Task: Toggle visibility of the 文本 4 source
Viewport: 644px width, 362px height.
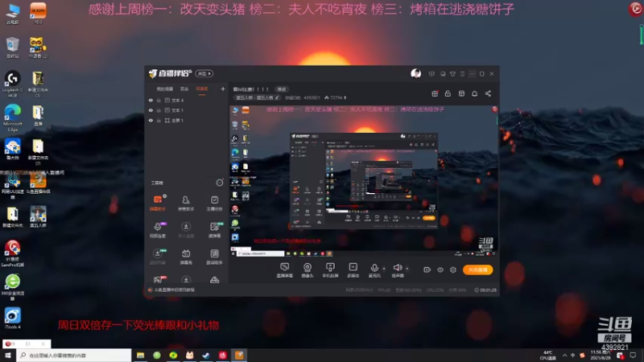Action: (151, 100)
